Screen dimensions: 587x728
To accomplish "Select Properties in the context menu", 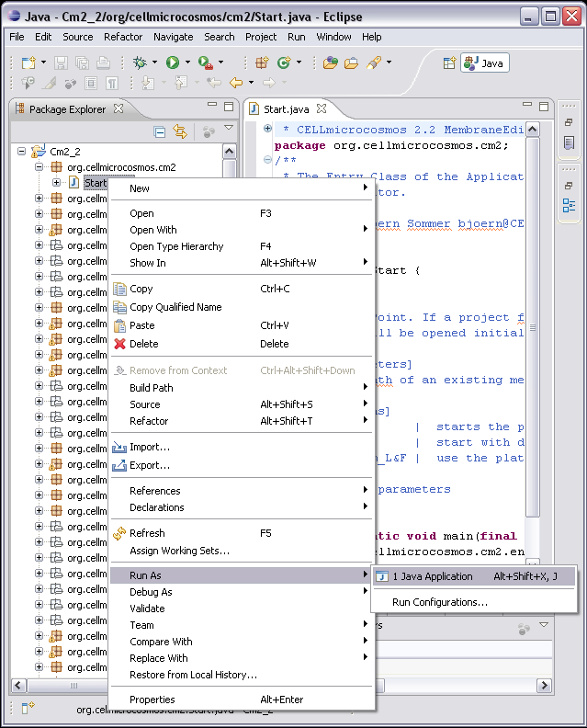I will click(x=152, y=700).
